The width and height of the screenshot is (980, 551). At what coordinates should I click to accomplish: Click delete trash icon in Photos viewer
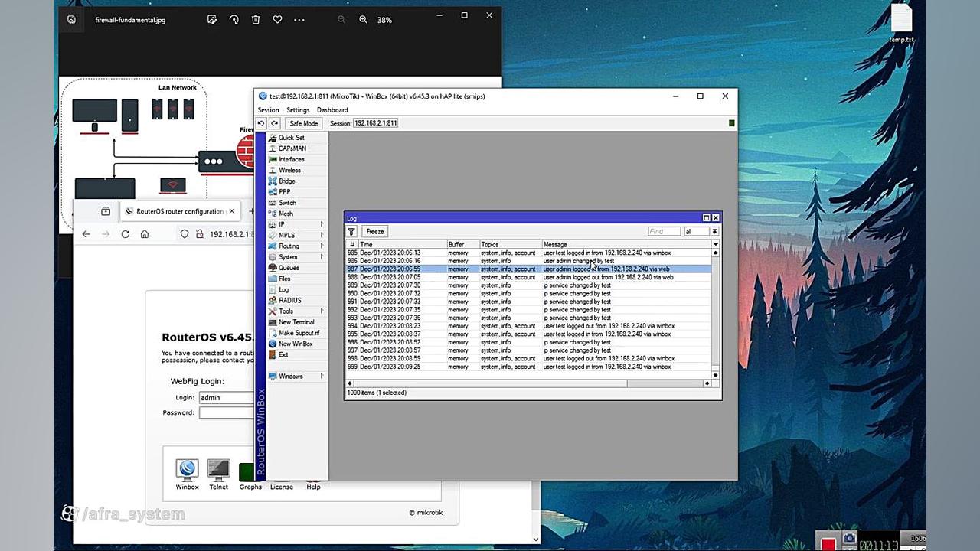tap(256, 19)
